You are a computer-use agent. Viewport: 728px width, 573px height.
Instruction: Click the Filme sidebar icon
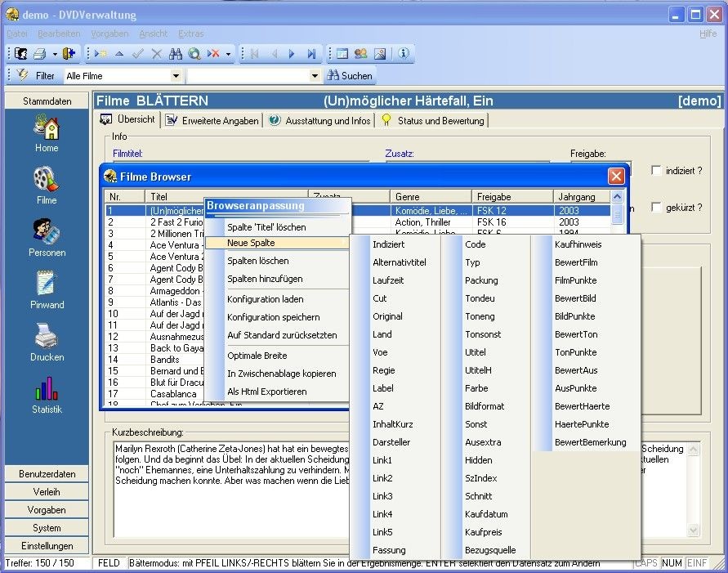[x=47, y=181]
